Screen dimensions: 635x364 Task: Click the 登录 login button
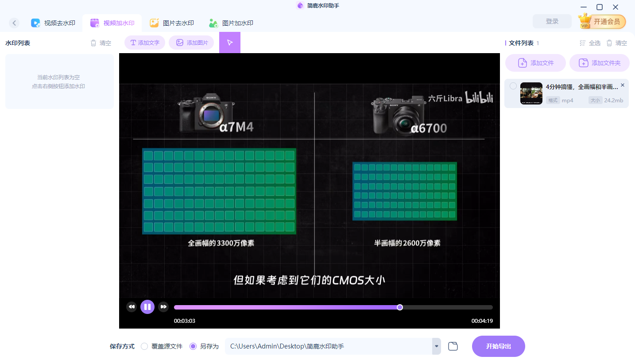click(552, 21)
